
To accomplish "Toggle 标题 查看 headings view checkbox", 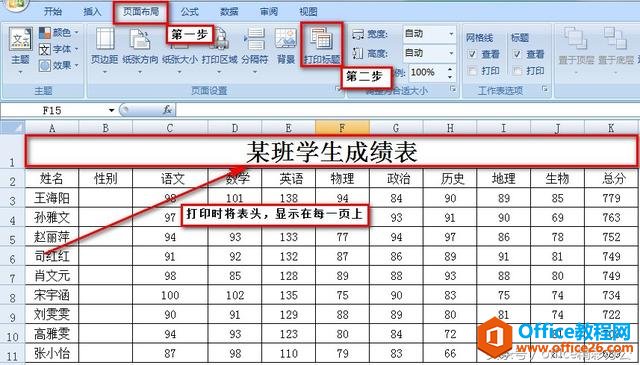I will (x=517, y=54).
